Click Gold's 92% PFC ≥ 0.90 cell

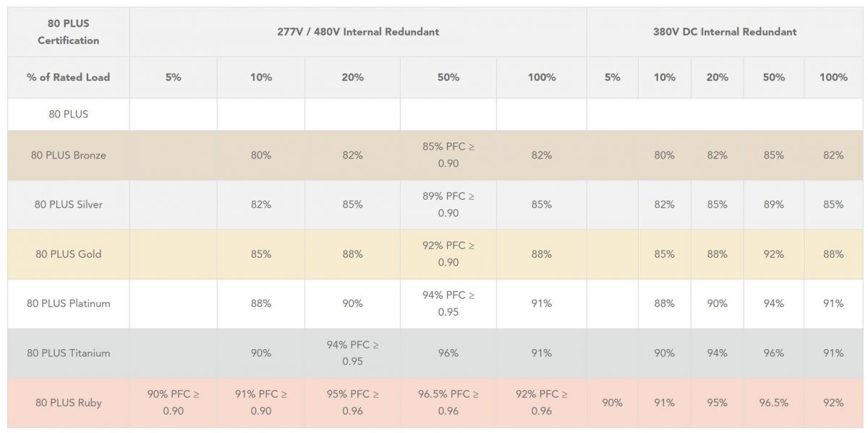click(x=448, y=254)
